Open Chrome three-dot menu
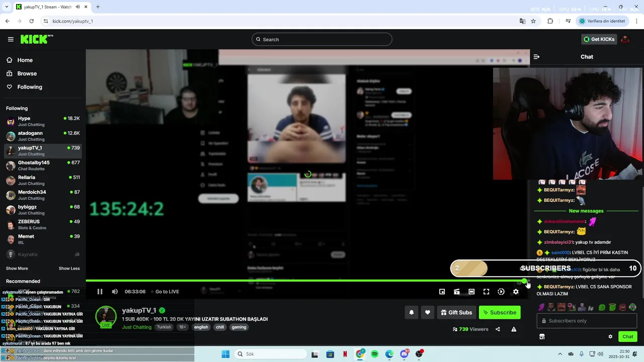This screenshot has width=644, height=362. tap(636, 21)
